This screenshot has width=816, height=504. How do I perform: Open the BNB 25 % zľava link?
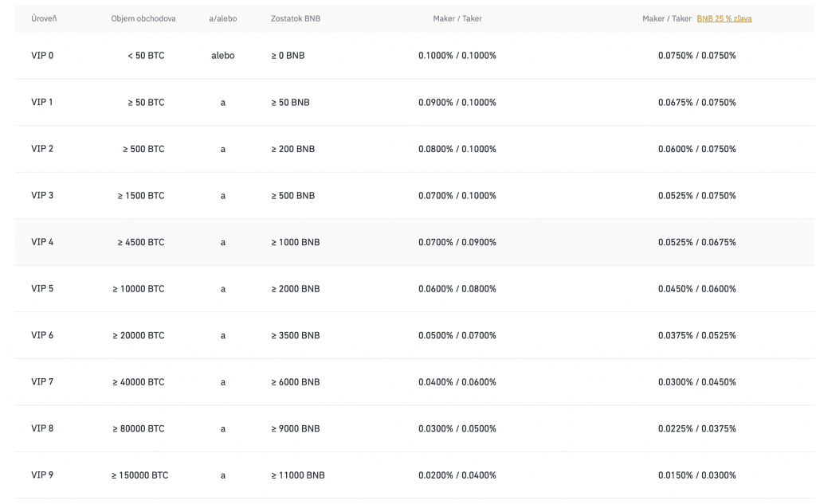[x=724, y=18]
